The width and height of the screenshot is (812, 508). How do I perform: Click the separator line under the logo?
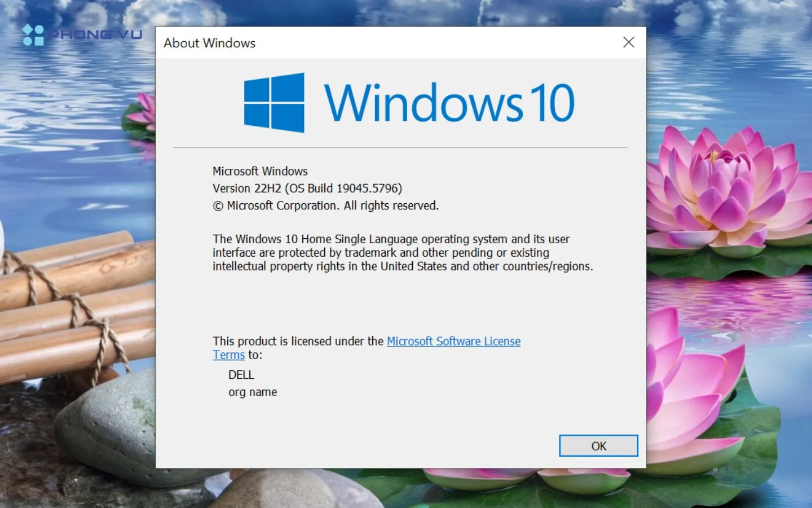[x=400, y=148]
